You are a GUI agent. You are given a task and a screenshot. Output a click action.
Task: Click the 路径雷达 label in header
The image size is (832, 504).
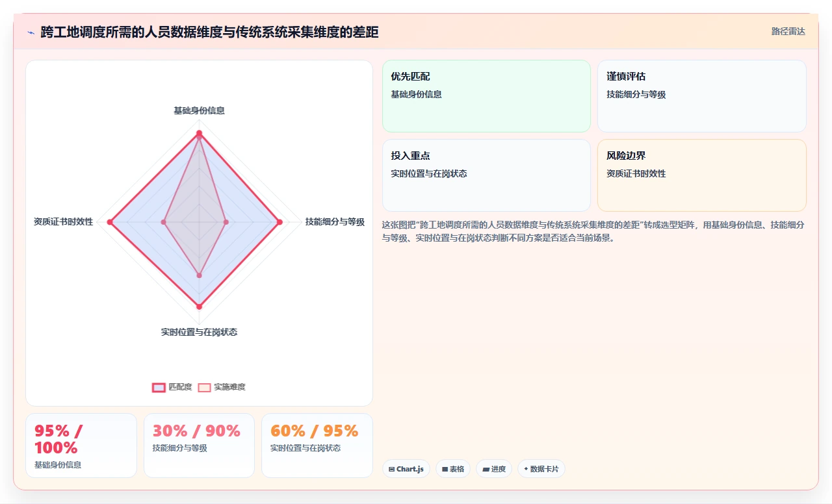pyautogui.click(x=788, y=31)
